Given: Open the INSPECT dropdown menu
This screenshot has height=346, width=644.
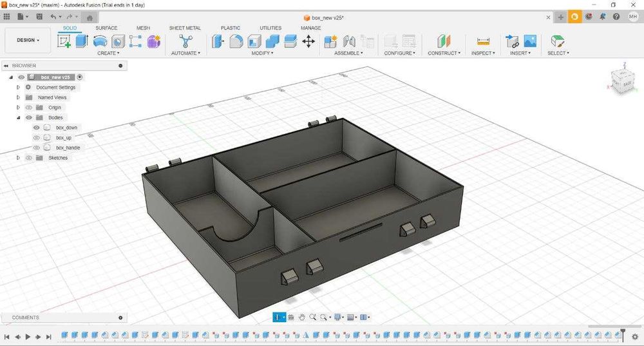Looking at the screenshot, I should 483,53.
